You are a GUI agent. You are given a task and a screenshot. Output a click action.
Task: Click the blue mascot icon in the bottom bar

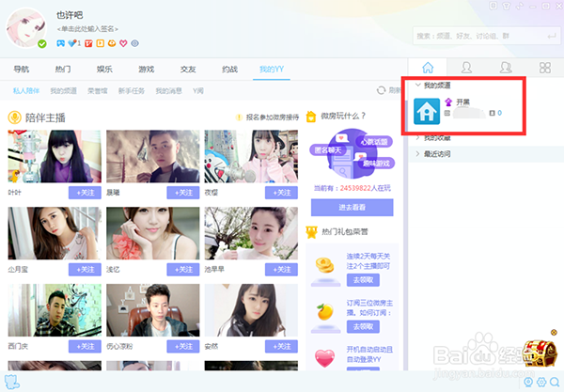[x=12, y=382]
